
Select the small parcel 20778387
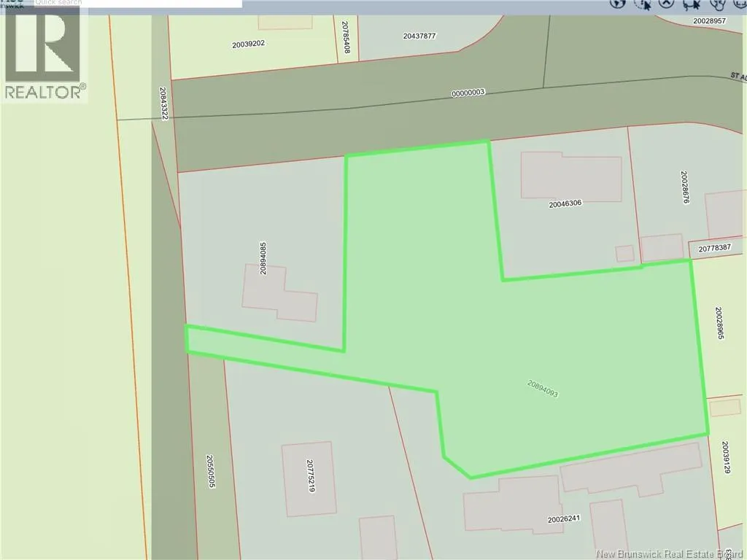click(x=714, y=249)
